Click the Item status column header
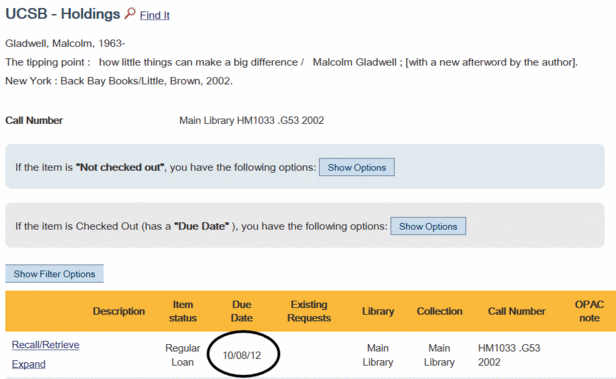 pyautogui.click(x=183, y=311)
